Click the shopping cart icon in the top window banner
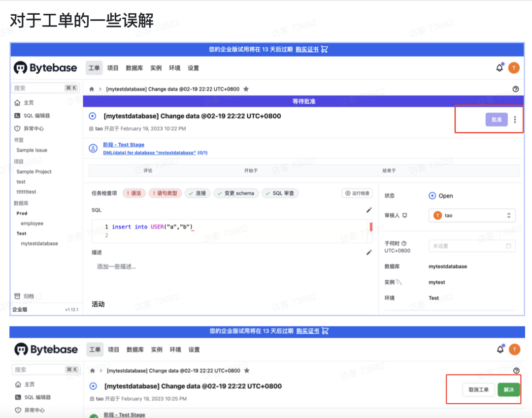The height and width of the screenshot is (418, 532). coord(324,50)
